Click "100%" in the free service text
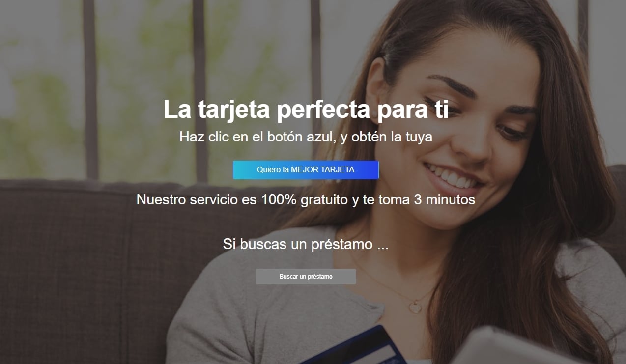Screen dimensions: 626x364 279,200
